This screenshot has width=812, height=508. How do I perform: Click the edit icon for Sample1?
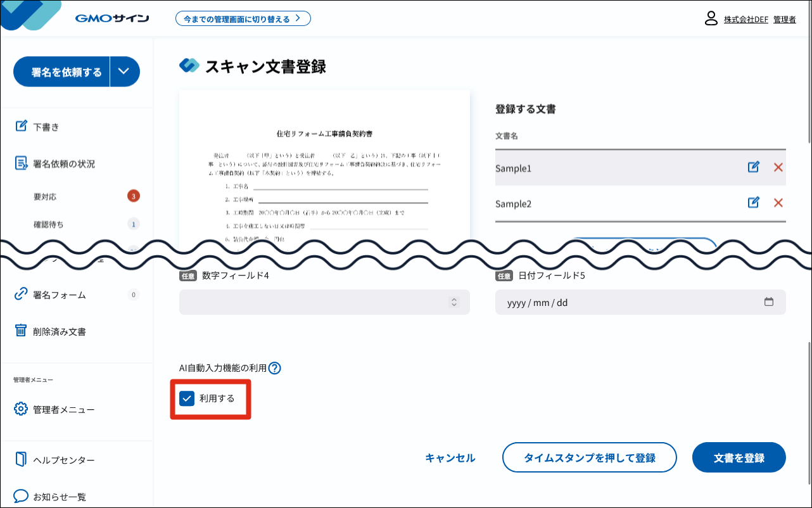[x=753, y=167]
